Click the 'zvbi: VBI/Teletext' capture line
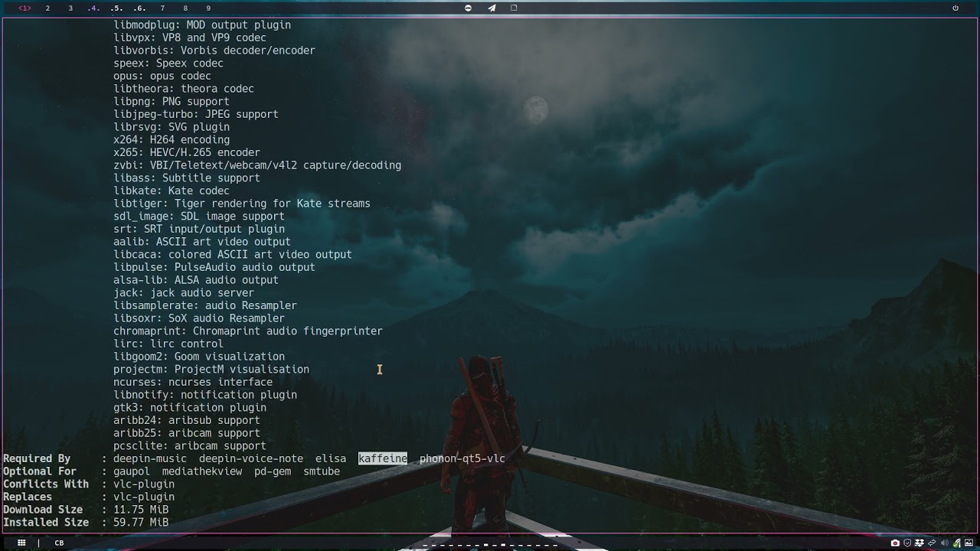This screenshot has height=551, width=980. click(x=257, y=165)
